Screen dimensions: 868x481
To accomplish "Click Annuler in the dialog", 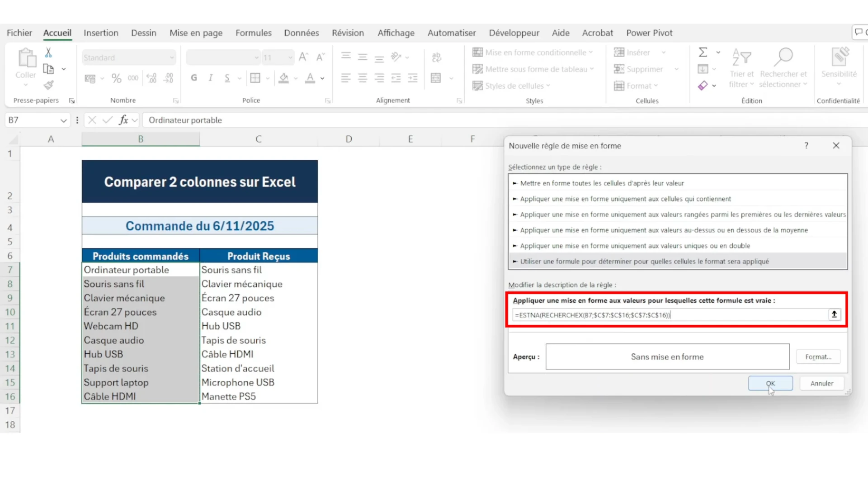I will coord(821,383).
